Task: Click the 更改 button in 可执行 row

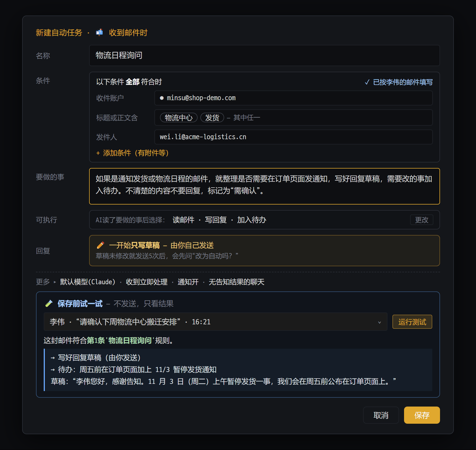Action: (421, 220)
